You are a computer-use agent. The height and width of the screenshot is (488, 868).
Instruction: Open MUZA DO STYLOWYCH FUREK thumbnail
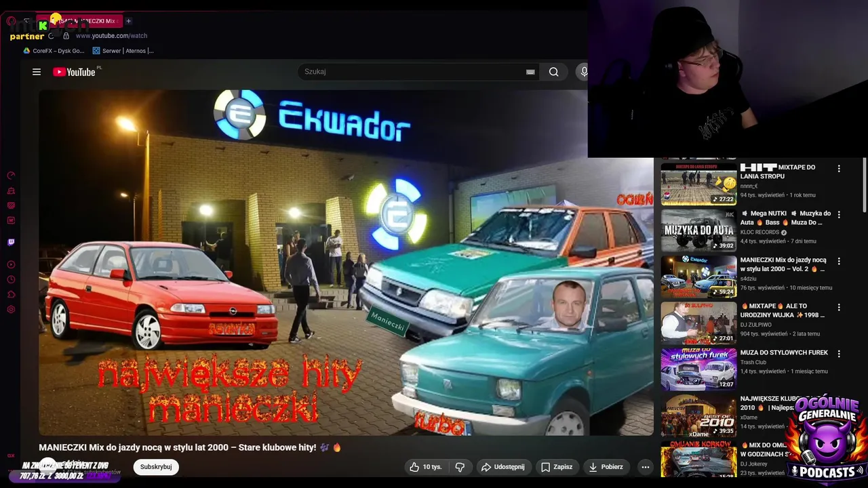(x=698, y=368)
